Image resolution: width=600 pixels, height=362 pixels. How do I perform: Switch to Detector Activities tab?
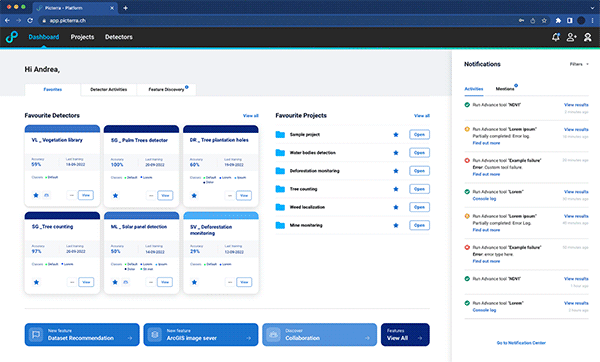[x=109, y=90]
